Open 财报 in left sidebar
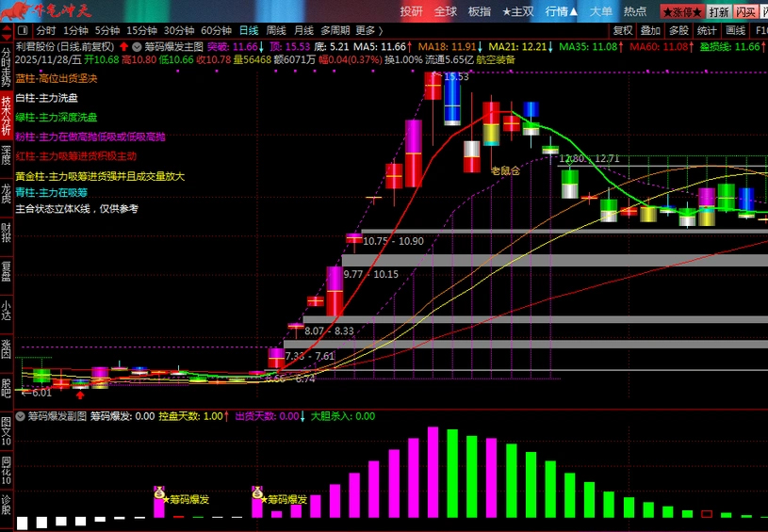The height and width of the screenshot is (532, 768). click(x=6, y=233)
